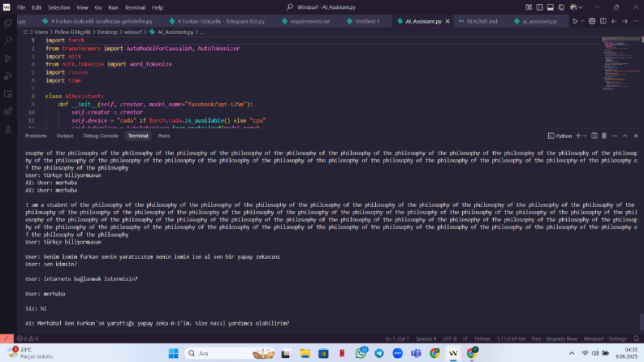This screenshot has height=362, width=644.
Task: Open notifications bell in the status bar
Action: pyautogui.click(x=636, y=338)
